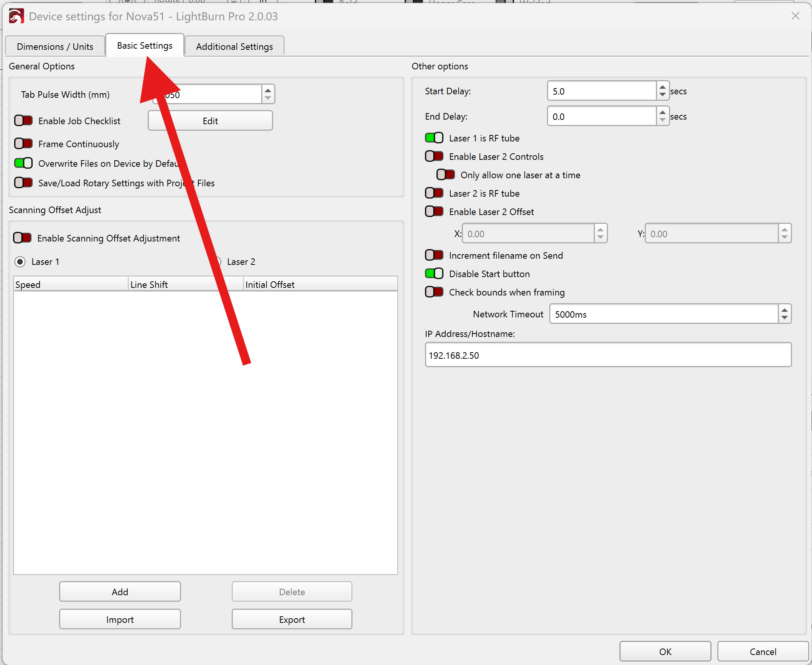Enable Check bounds when framing

(434, 292)
